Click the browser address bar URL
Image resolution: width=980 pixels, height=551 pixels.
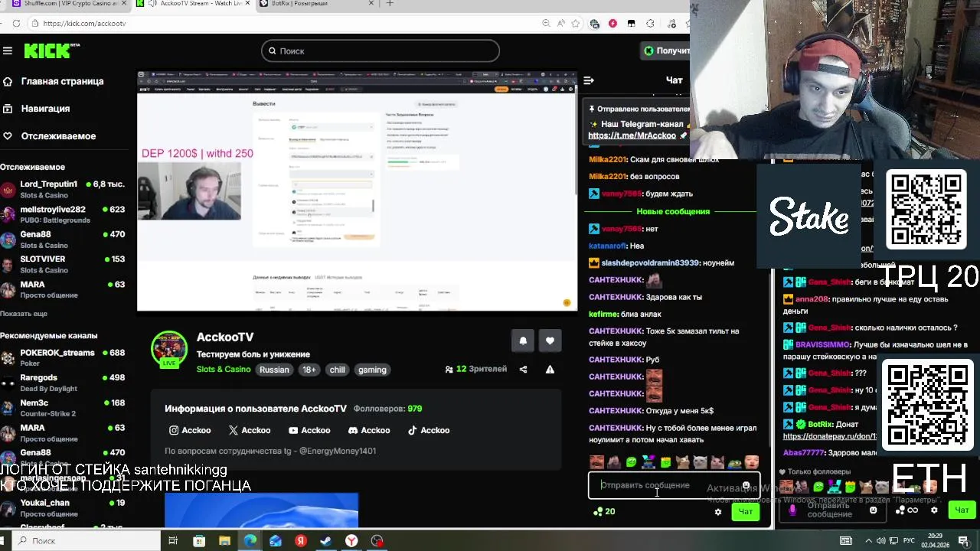coord(84,24)
